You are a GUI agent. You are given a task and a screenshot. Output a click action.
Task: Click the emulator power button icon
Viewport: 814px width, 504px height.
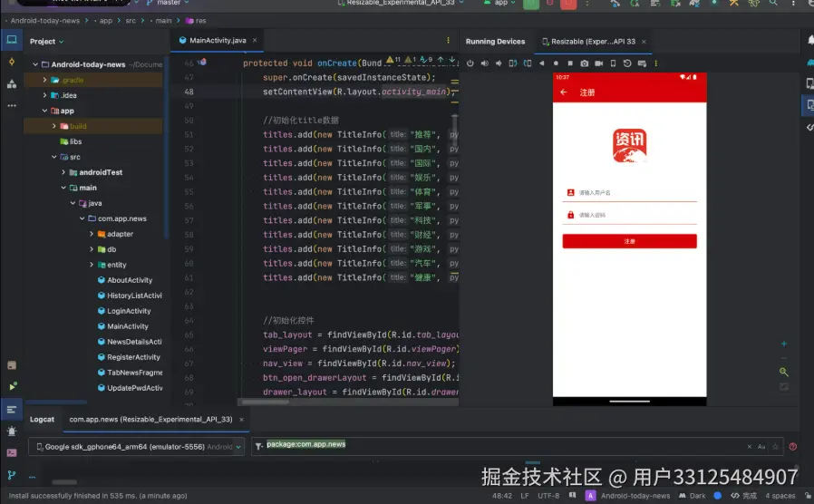point(470,63)
